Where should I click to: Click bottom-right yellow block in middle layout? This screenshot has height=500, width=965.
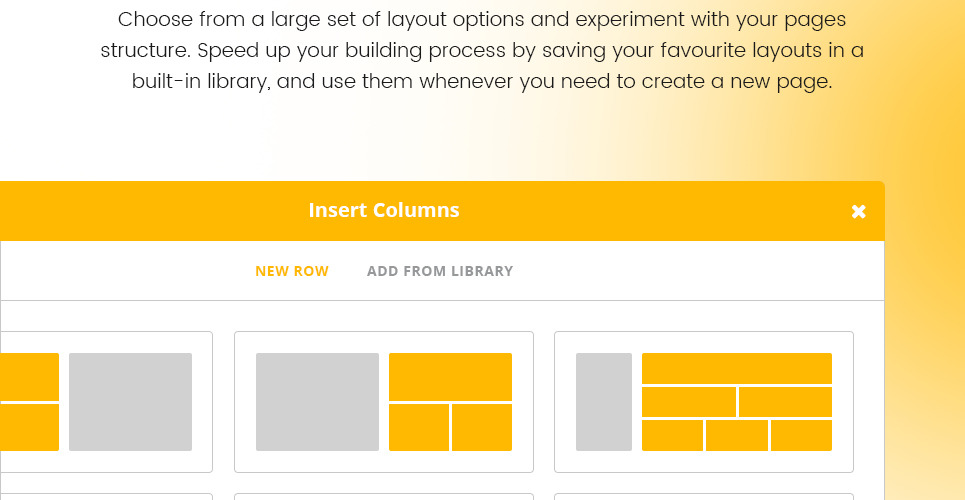pos(482,427)
